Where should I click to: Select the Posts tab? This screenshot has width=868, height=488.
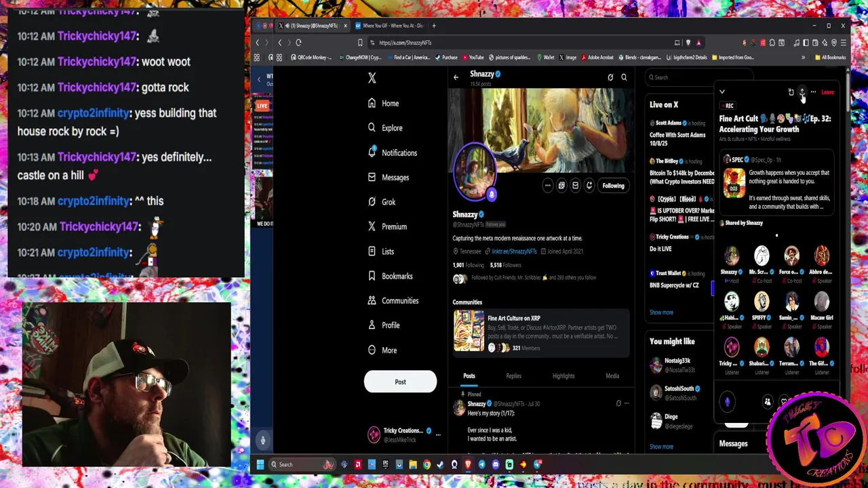tap(469, 375)
